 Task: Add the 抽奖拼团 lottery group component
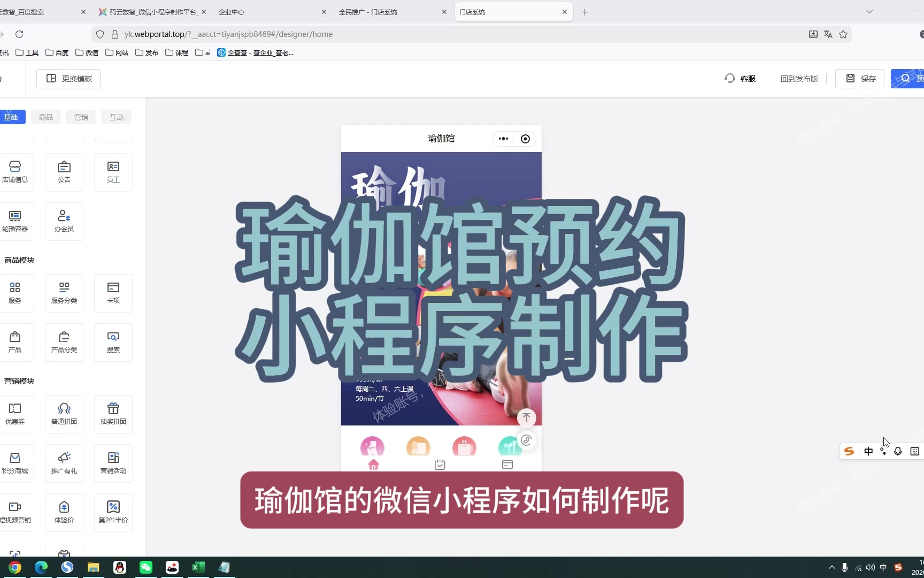[x=113, y=414]
